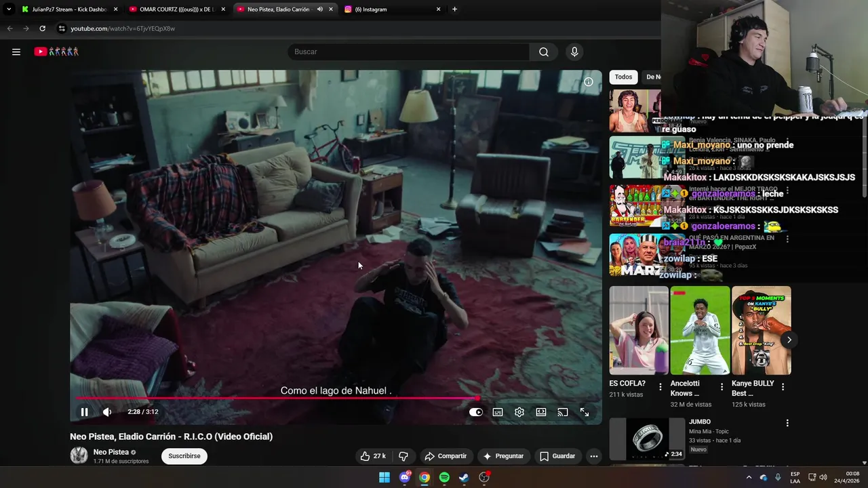Open the ESP LAA language switcher
This screenshot has width=868, height=488.
[x=795, y=477]
